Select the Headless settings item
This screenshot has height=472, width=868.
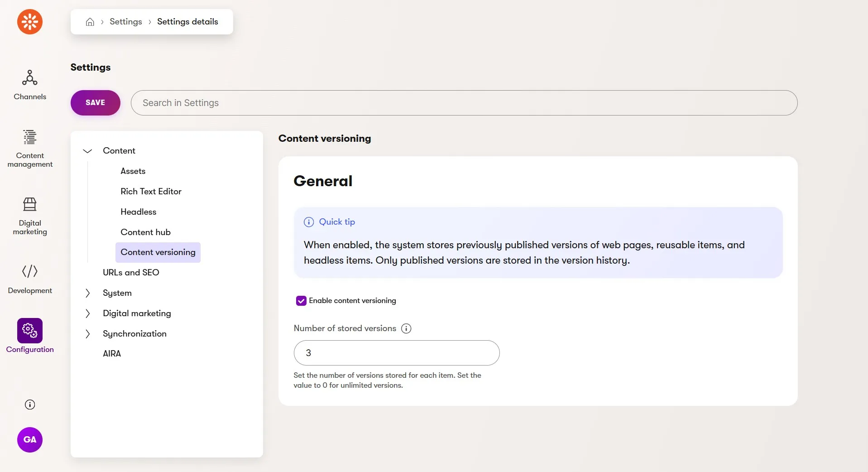(138, 212)
